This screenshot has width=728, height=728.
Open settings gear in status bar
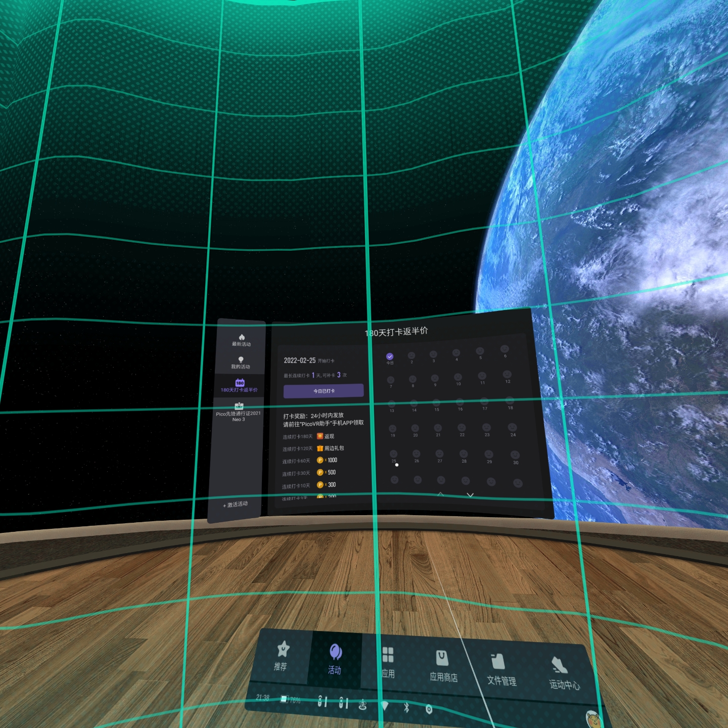point(429,709)
